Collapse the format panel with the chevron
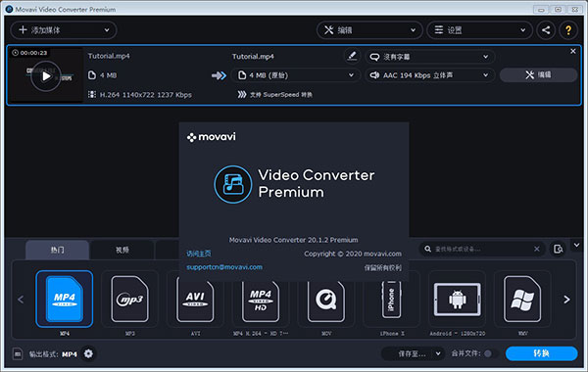This screenshot has width=588, height=372. 577,245
